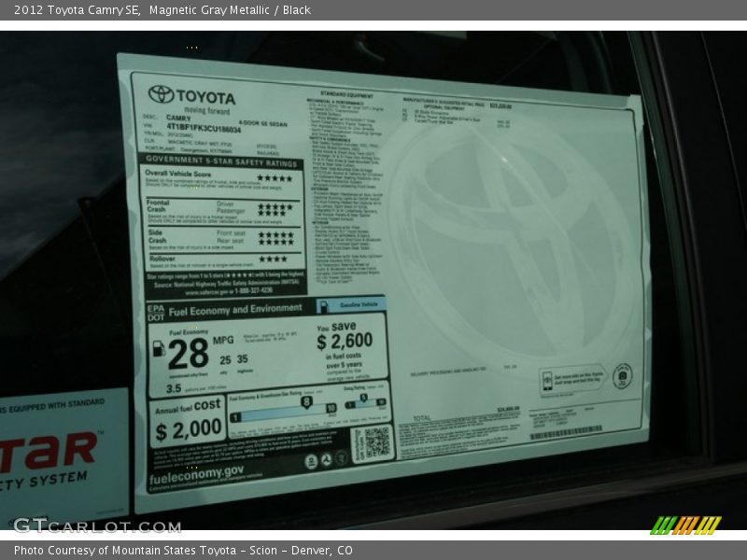This screenshot has width=747, height=560.
Task: Select the Frontal Crash driver rating stars
Action: pyautogui.click(x=276, y=206)
